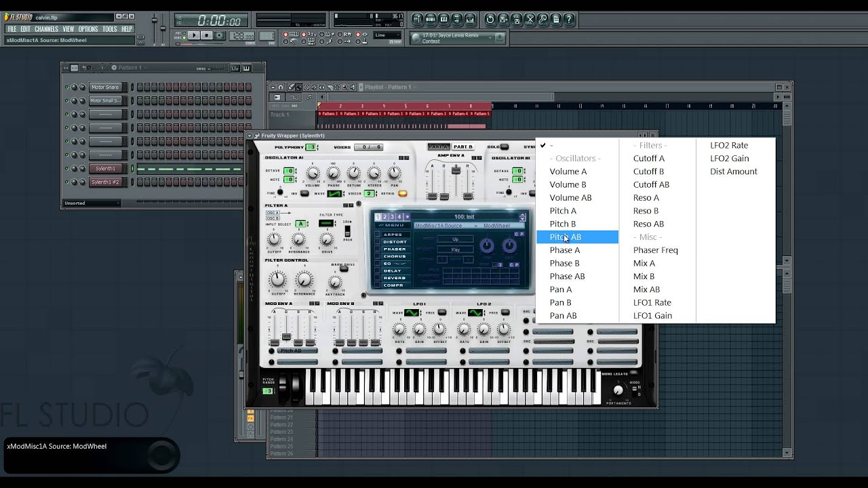868x488 pixels.
Task: Choose LFO2 Rate in the parameter list
Action: 729,145
